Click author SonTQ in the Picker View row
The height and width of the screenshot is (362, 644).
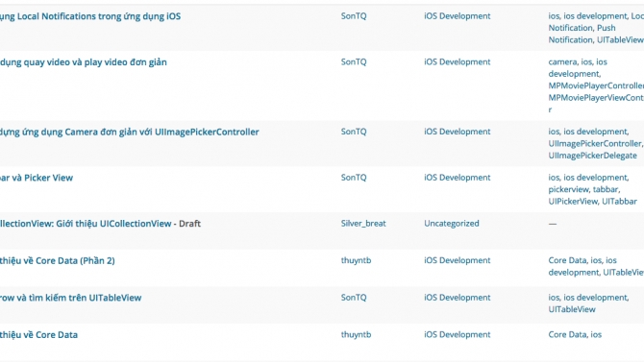[x=354, y=178]
